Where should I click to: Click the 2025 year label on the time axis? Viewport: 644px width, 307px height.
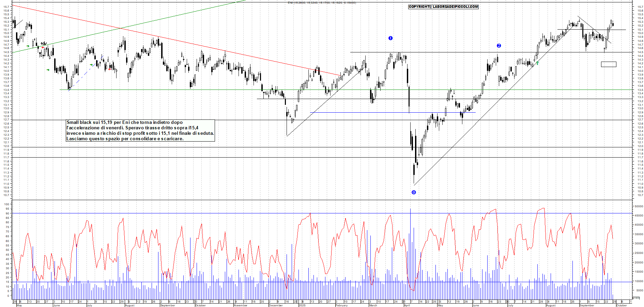pyautogui.click(x=302, y=305)
